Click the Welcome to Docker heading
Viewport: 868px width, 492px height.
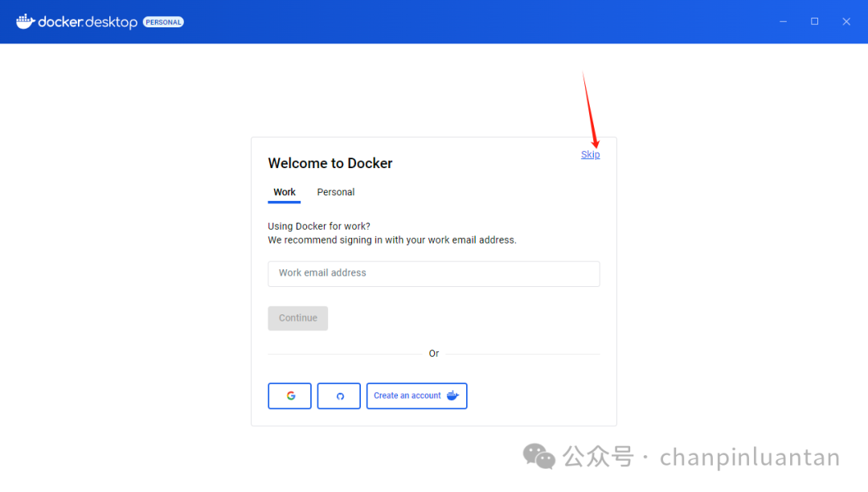click(x=330, y=163)
